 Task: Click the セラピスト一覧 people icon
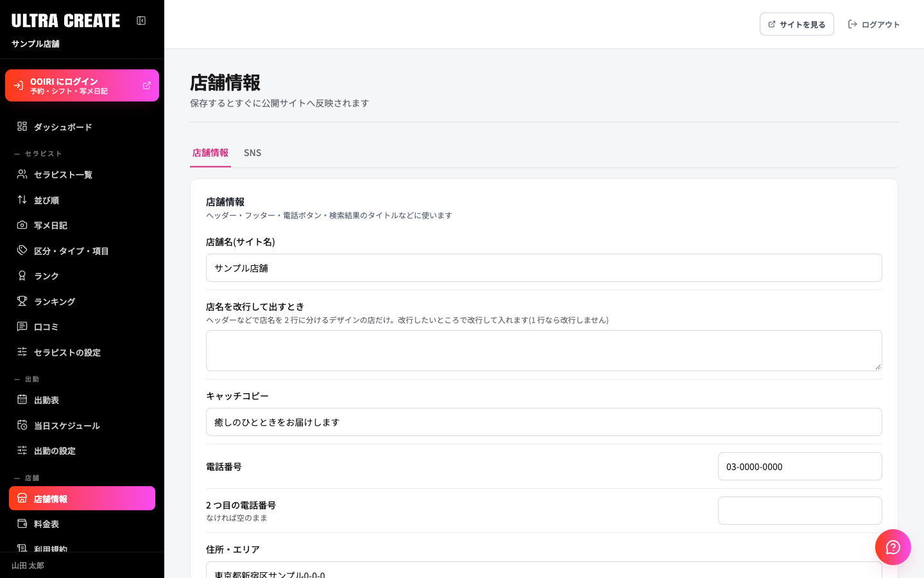coord(22,174)
